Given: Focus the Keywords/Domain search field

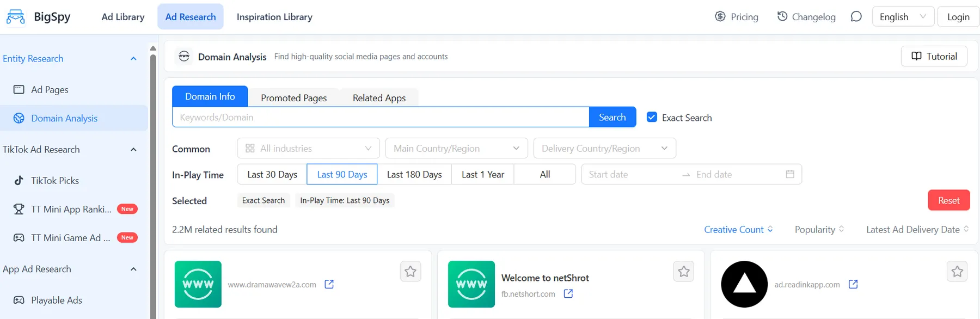Looking at the screenshot, I should (x=381, y=117).
